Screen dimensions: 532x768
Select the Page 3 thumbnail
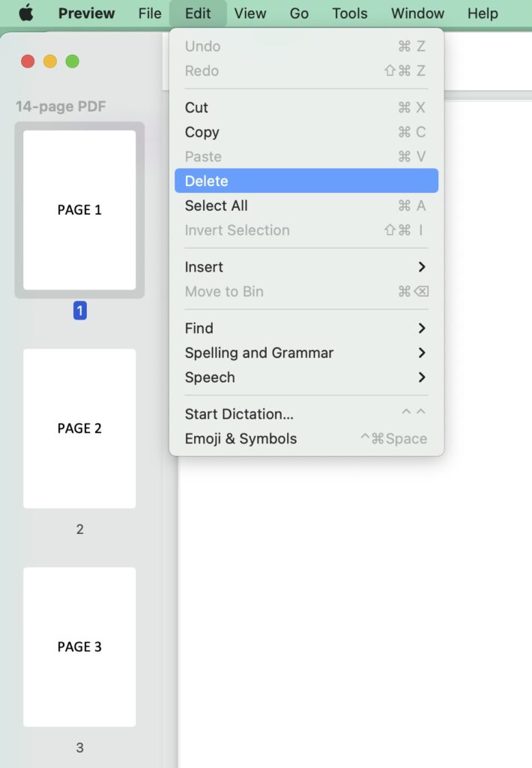79,646
